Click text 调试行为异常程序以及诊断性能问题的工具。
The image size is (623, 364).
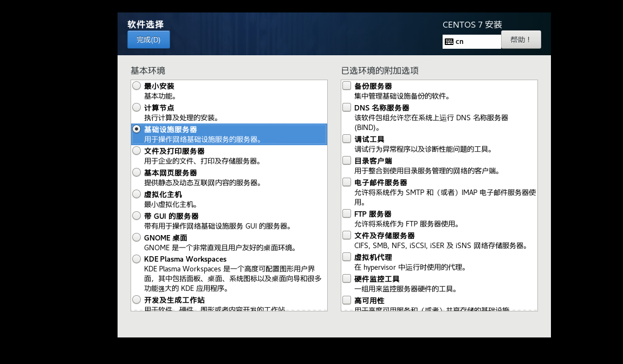tap(424, 149)
